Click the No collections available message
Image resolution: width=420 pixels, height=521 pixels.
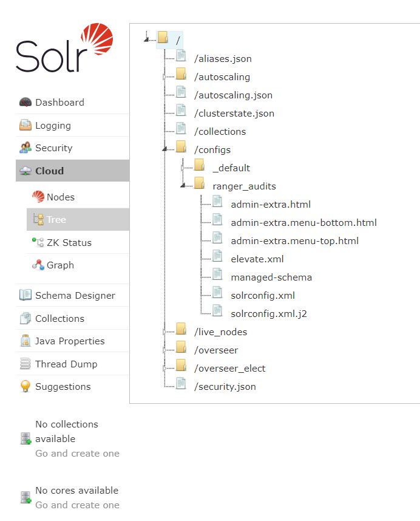(66, 431)
